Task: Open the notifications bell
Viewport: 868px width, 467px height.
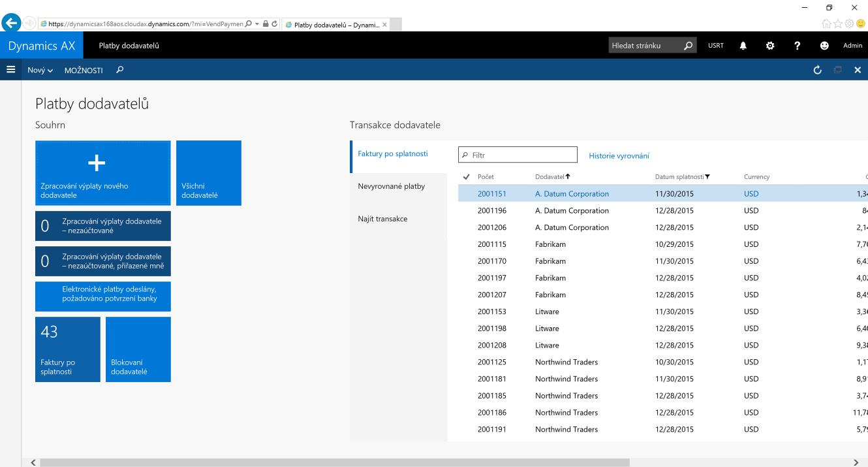Action: (743, 46)
